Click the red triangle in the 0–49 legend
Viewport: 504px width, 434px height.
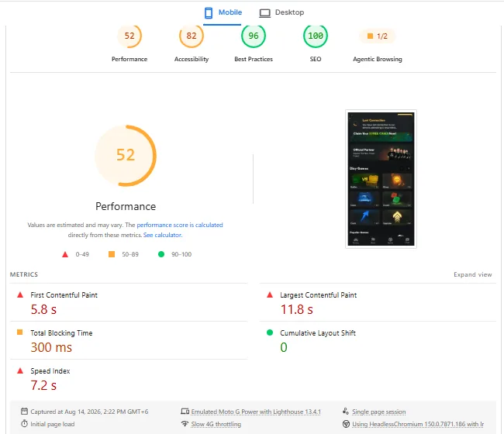[65, 254]
